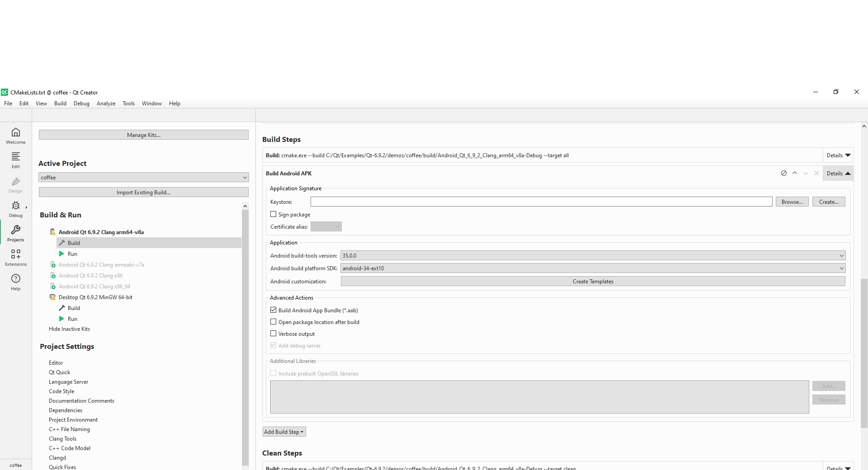Open the Analyze menu
The width and height of the screenshot is (868, 470).
tap(106, 103)
